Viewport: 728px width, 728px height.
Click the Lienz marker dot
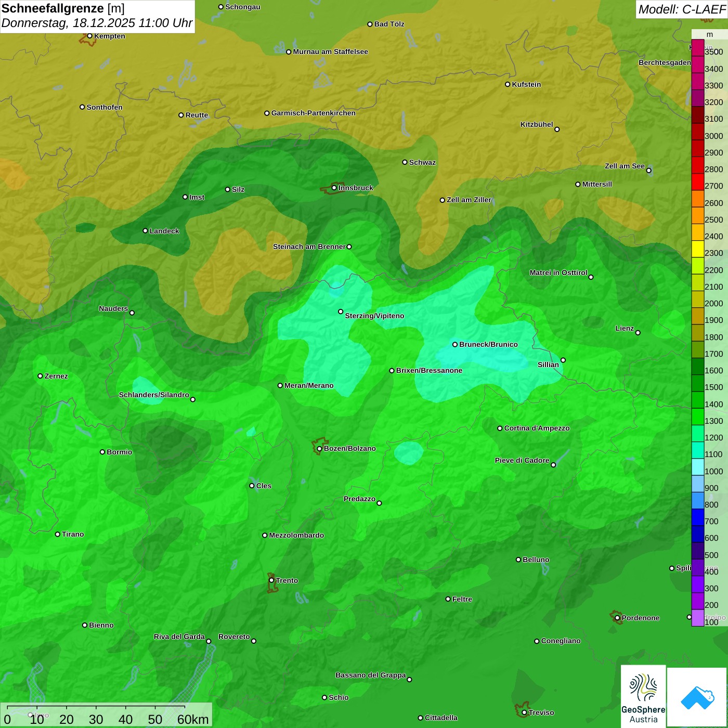point(638,333)
